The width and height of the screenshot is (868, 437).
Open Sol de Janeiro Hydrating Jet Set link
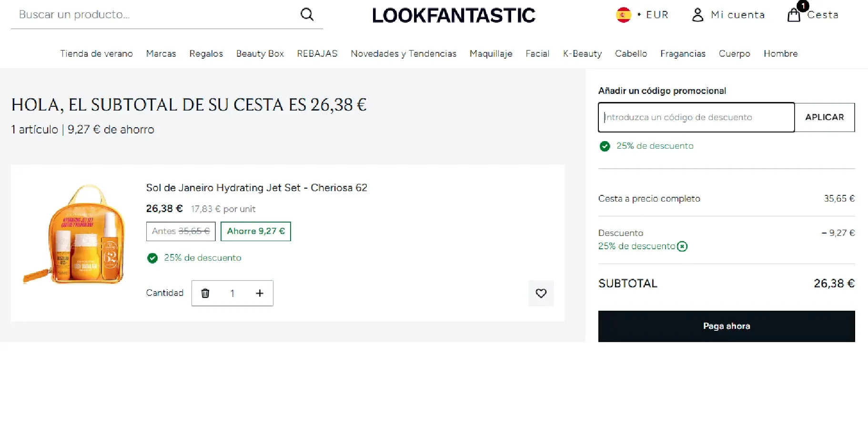(x=257, y=188)
